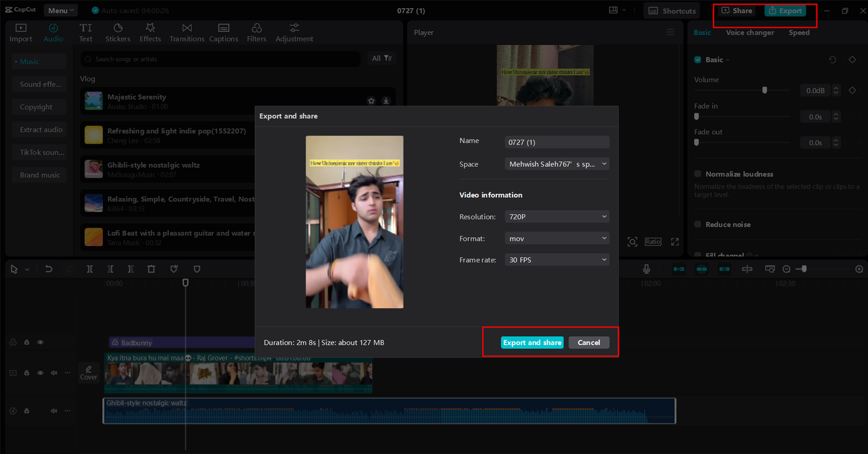Click the Fade in slider handle
This screenshot has width=868, height=454.
tap(696, 117)
